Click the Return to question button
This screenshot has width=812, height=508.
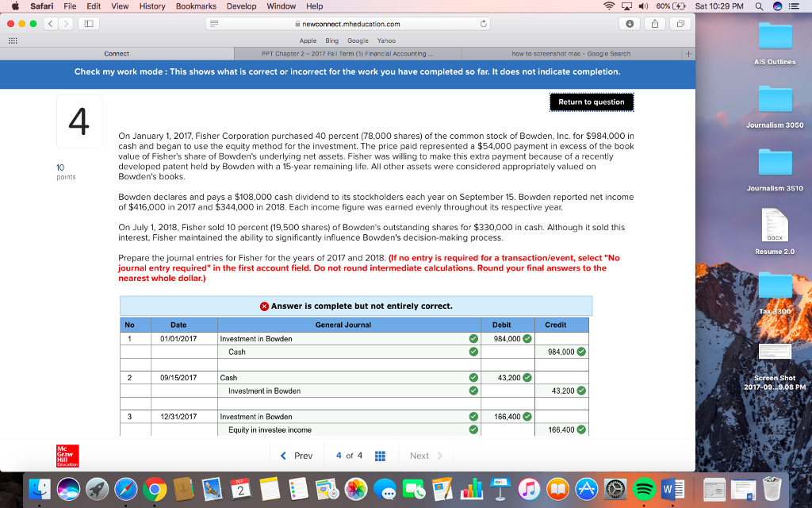click(592, 102)
